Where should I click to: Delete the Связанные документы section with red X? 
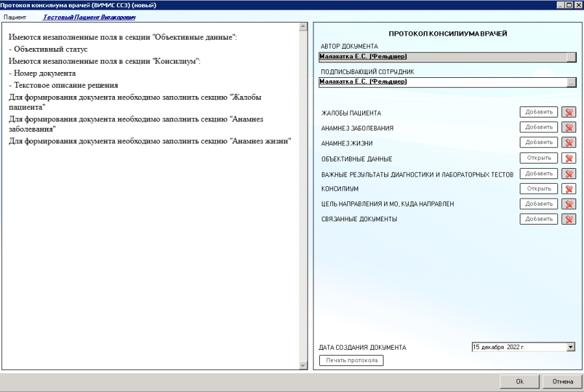[x=568, y=219]
